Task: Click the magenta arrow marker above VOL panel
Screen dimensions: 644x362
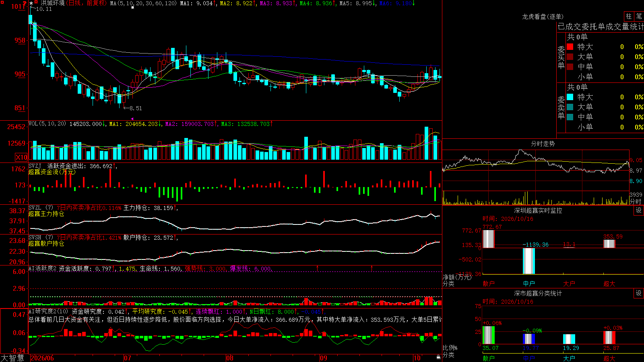Action: [x=132, y=119]
